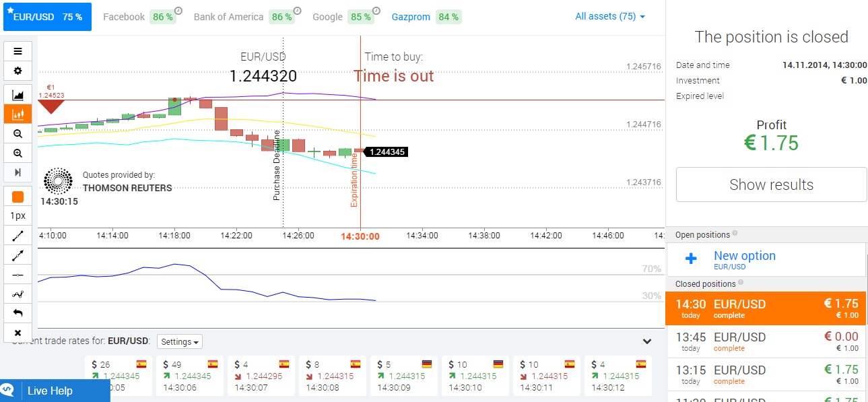Image resolution: width=868 pixels, height=402 pixels.
Task: Click the New option link
Action: tap(744, 255)
